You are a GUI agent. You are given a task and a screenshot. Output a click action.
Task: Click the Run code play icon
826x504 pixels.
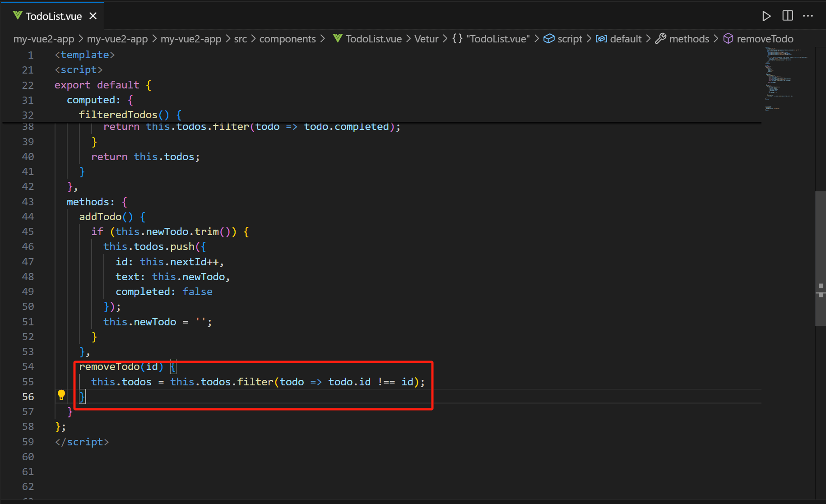pos(766,16)
